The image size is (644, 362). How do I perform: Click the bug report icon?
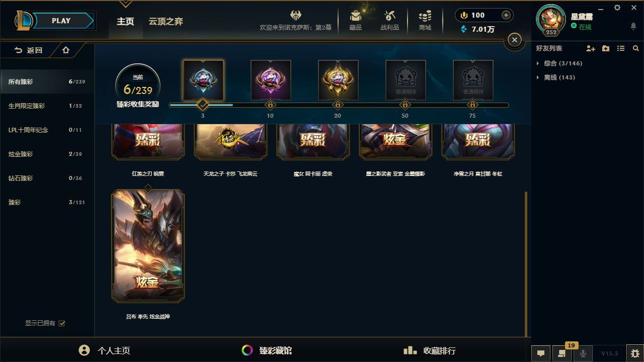point(635,353)
